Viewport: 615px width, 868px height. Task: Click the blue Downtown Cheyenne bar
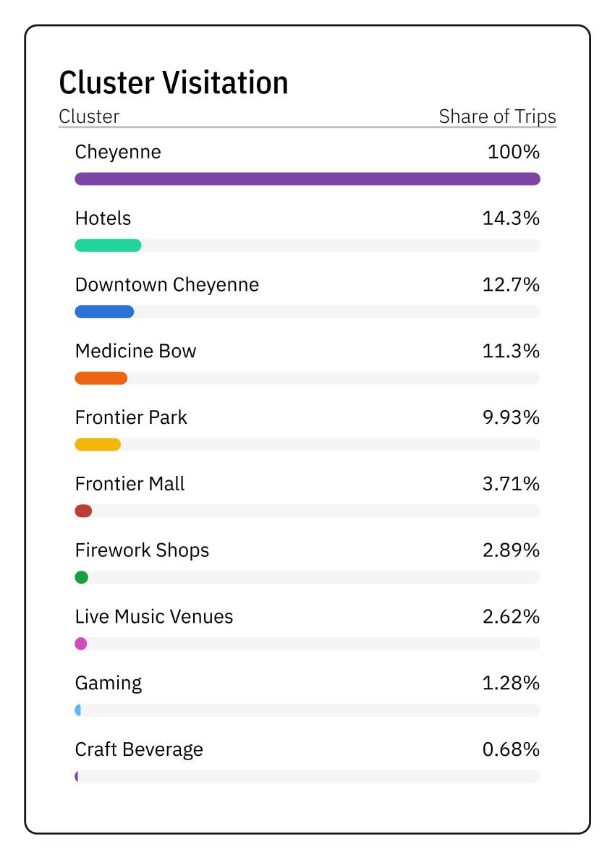coord(104,312)
